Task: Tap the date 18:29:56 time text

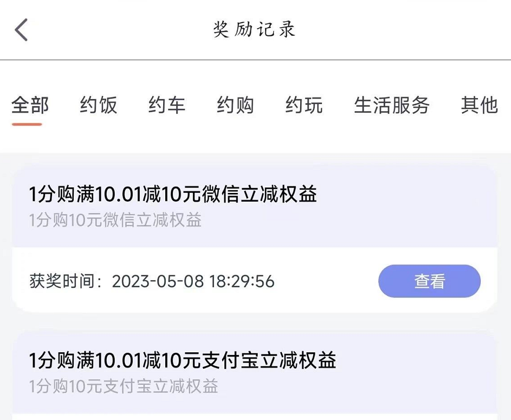Action: point(242,281)
